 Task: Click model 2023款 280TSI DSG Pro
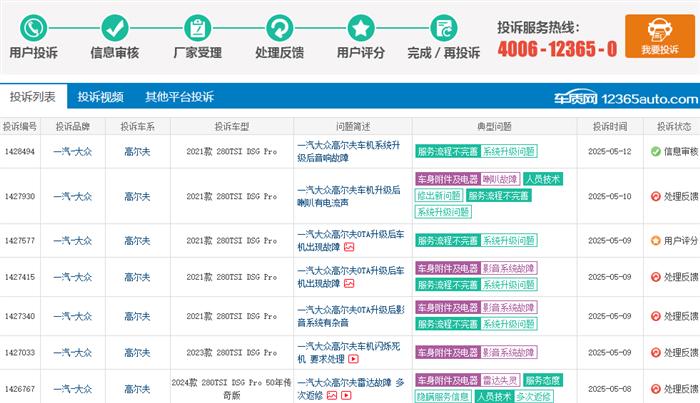[232, 353]
